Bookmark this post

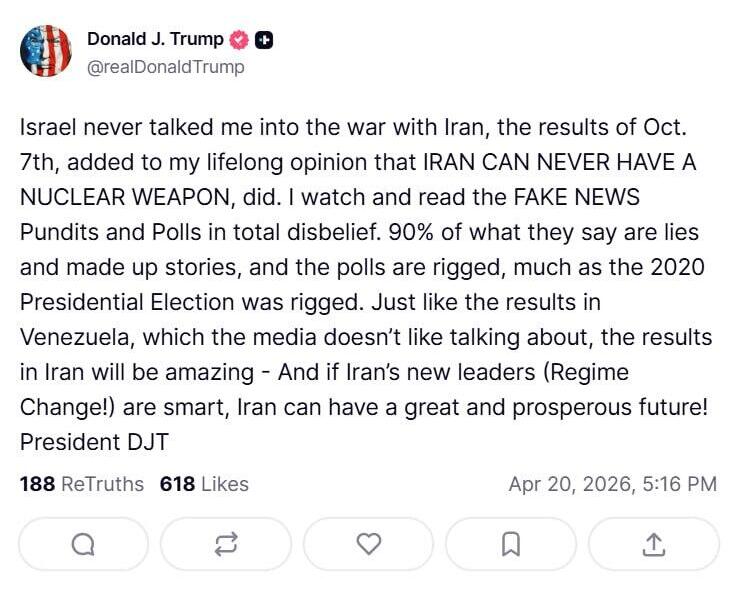(510, 544)
